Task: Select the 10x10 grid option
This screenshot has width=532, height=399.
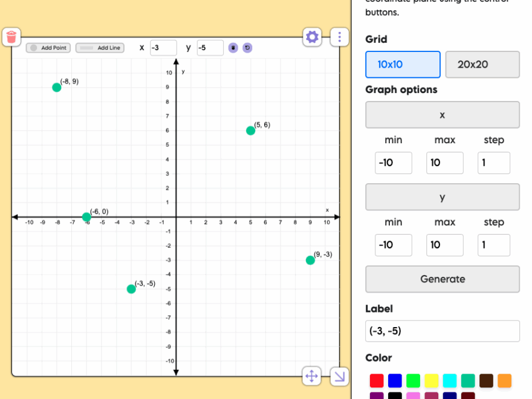Action: click(403, 64)
